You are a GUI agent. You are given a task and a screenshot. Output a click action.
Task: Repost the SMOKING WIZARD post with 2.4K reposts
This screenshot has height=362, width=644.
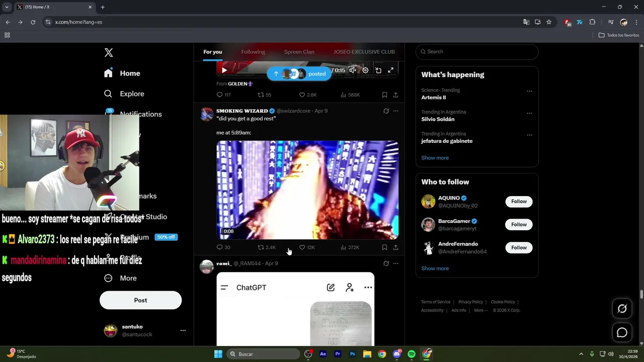pyautogui.click(x=267, y=247)
